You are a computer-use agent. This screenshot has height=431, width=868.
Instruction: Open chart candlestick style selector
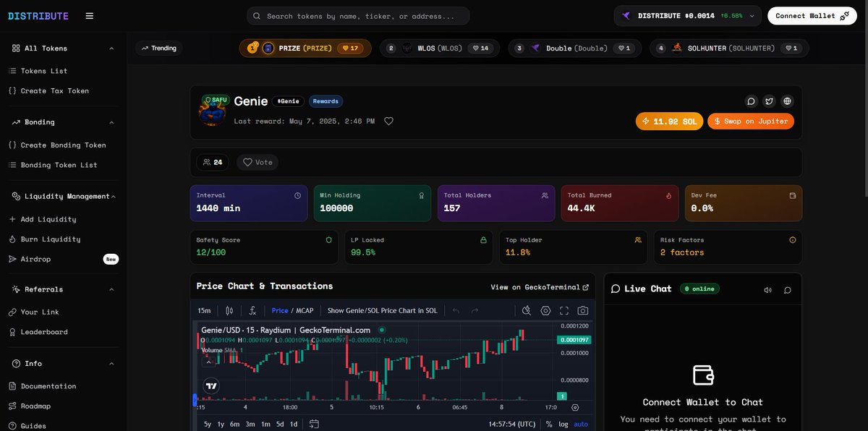coord(229,310)
